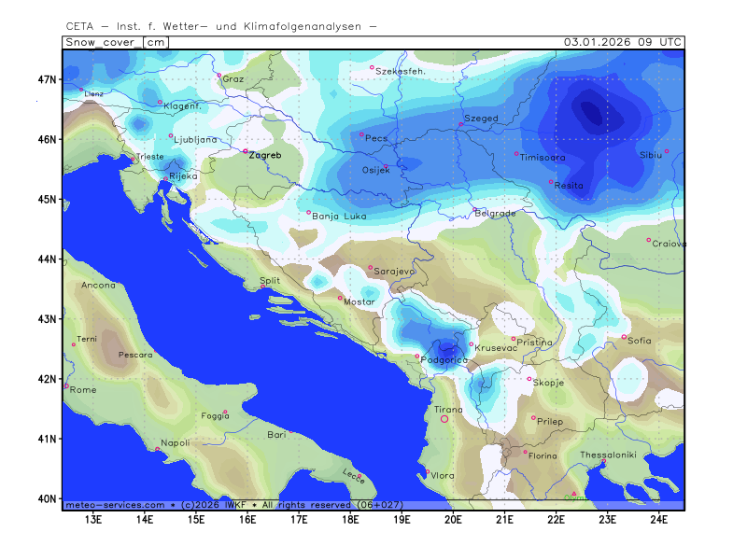The width and height of the screenshot is (747, 560).
Task: Click the Sofia city marker
Action: pos(625,337)
